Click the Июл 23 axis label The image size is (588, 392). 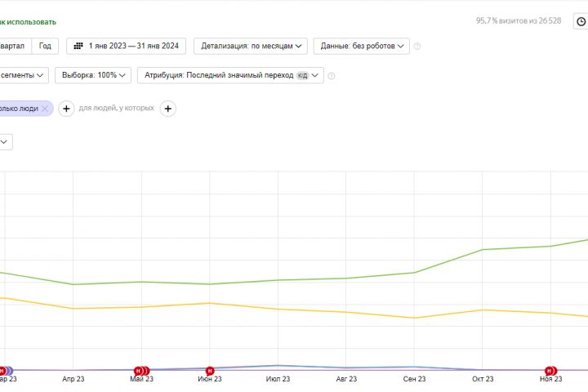click(x=278, y=379)
